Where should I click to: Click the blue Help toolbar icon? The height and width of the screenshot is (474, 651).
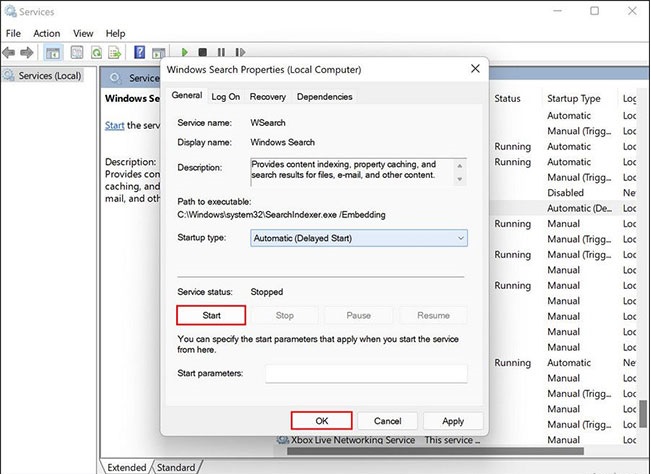tap(139, 52)
